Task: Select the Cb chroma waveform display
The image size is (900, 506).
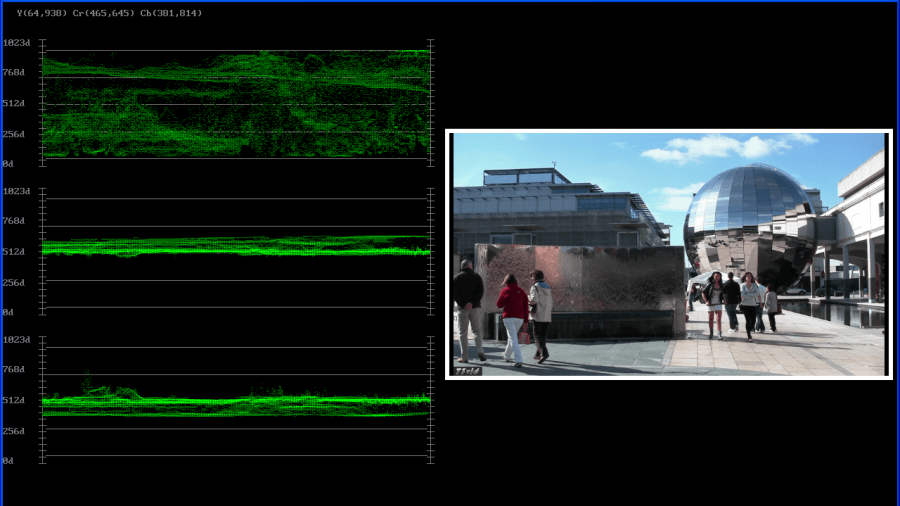Action: click(236, 400)
